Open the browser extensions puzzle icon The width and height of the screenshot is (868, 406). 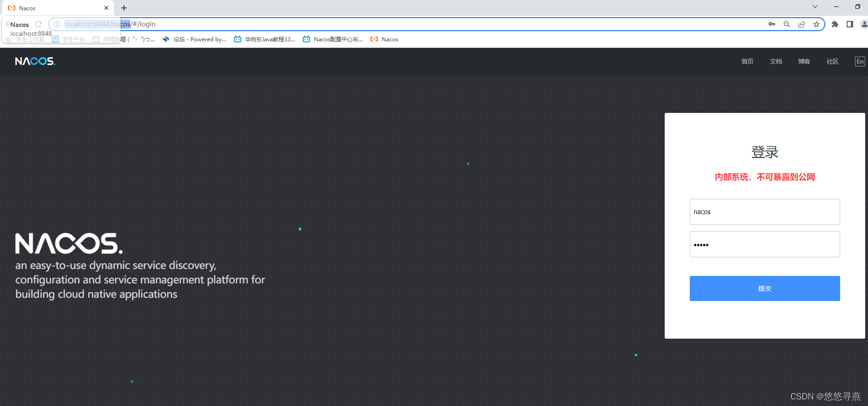click(835, 24)
